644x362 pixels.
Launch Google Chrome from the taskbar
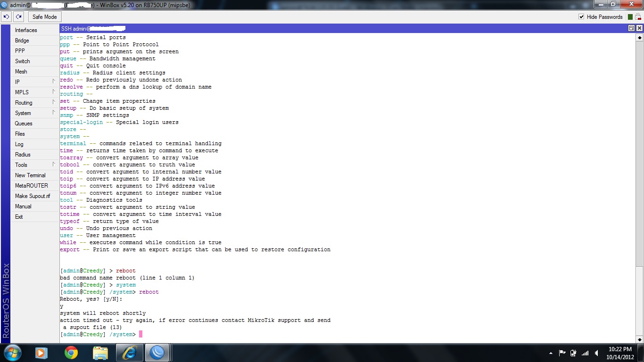(x=71, y=353)
